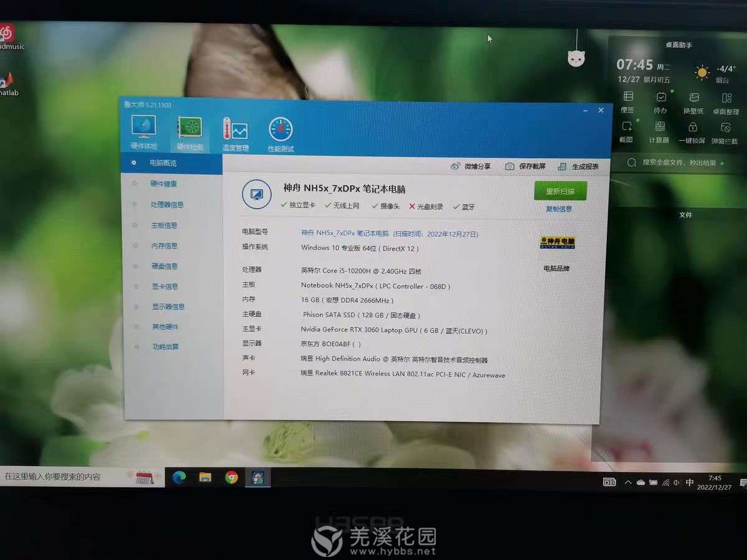
Task: Open the NetEase Cloud Music desktop icon
Action: tap(7, 36)
